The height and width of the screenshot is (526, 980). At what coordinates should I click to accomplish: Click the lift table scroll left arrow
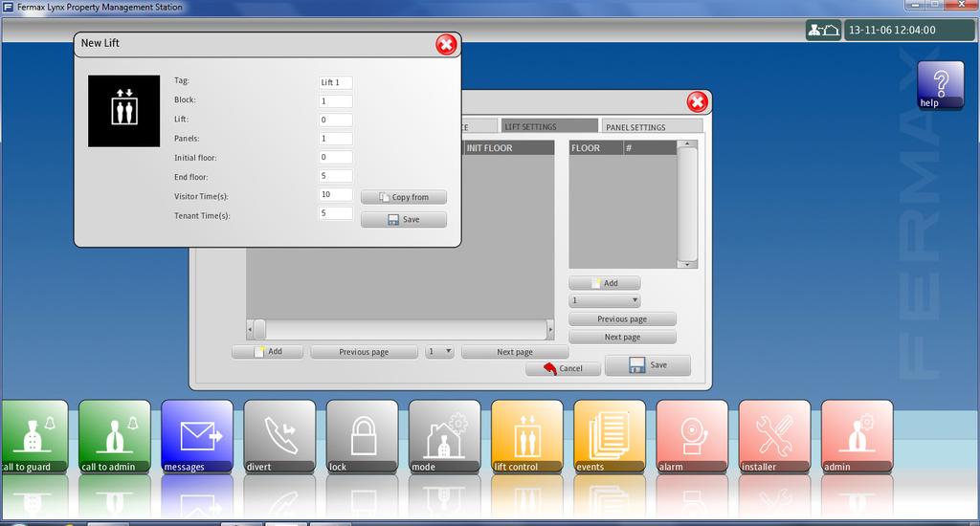click(x=250, y=329)
